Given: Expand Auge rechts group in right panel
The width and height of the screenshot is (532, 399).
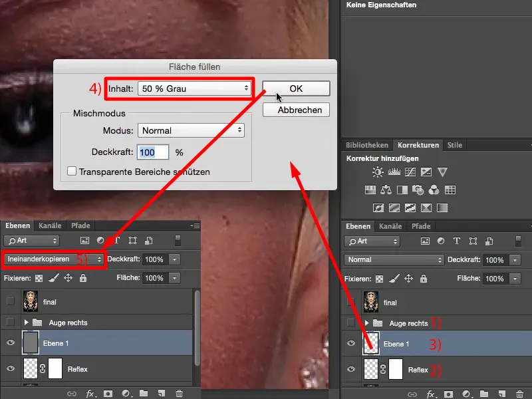Looking at the screenshot, I should click(x=367, y=323).
